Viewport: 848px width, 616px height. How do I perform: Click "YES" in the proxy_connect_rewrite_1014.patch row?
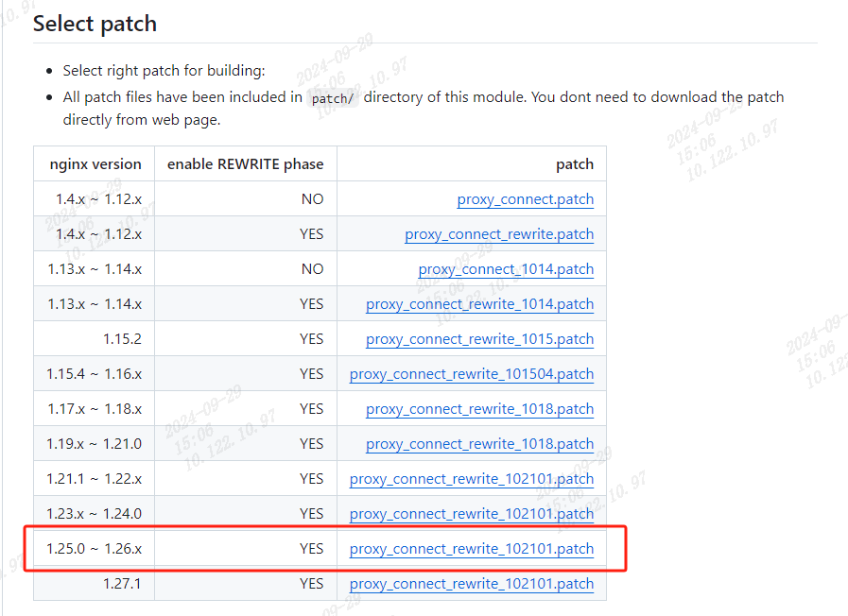coord(312,304)
